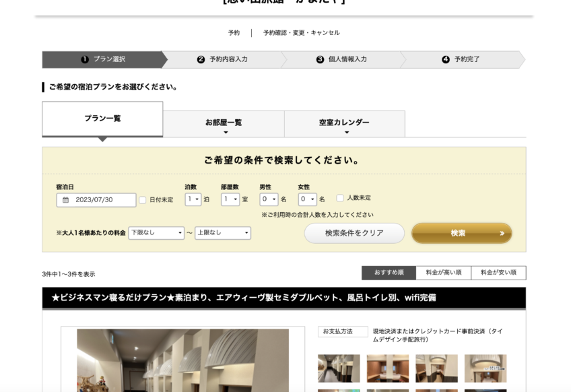Sort by おすすめ順

tap(389, 273)
